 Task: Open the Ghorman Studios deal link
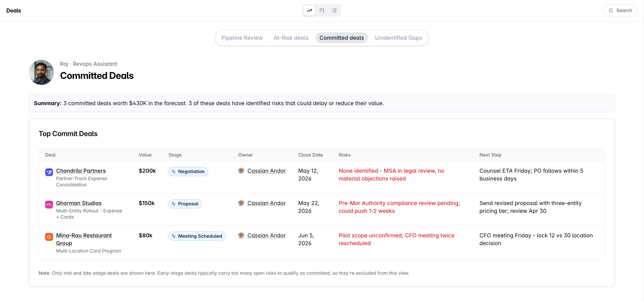click(79, 203)
